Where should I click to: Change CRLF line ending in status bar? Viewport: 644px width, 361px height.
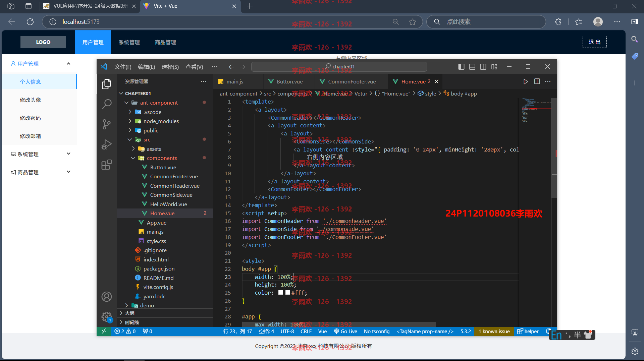tap(306, 331)
